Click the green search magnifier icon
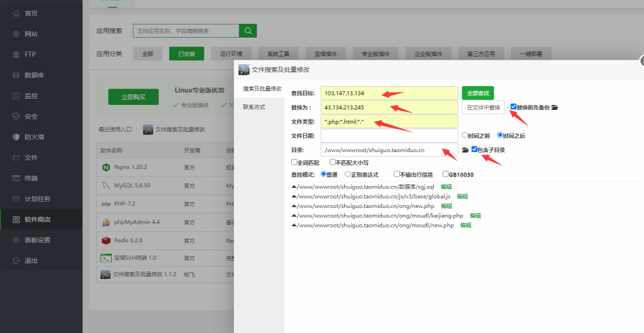The width and height of the screenshot is (644, 333). pyautogui.click(x=248, y=31)
